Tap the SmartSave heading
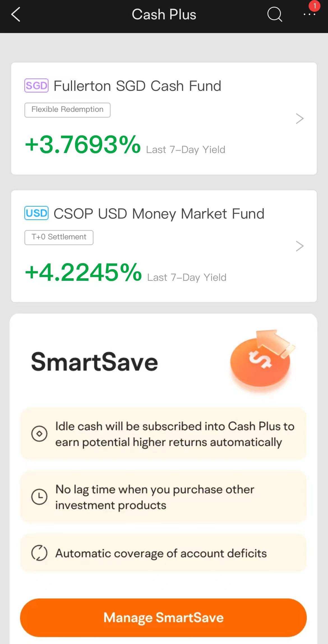The height and width of the screenshot is (644, 328). click(x=94, y=362)
